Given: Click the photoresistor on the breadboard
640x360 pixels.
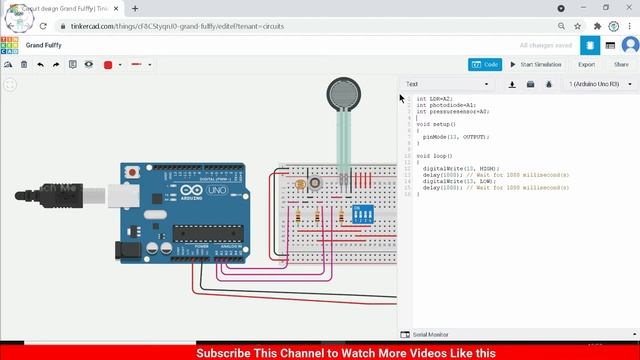Looking at the screenshot, I should tap(300, 184).
